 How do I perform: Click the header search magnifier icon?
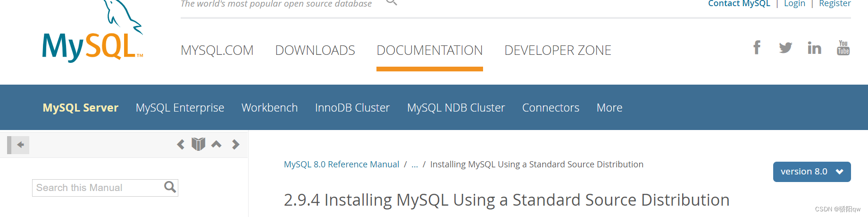pos(391,2)
